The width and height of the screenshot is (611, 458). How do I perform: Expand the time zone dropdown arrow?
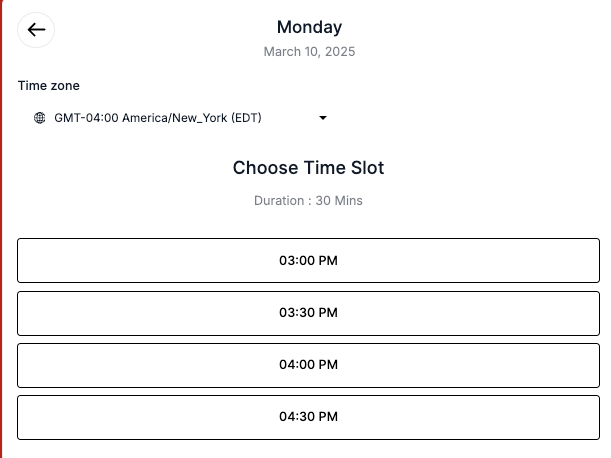tap(323, 118)
